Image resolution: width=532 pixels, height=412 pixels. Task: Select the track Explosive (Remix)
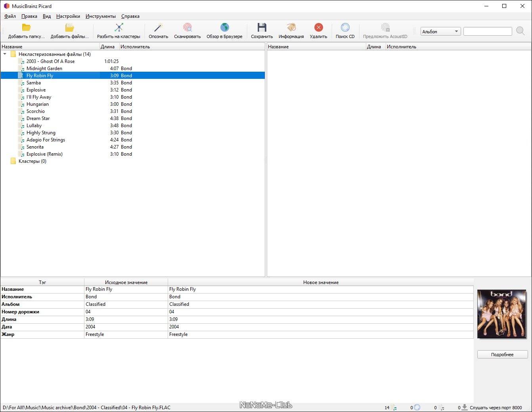click(x=44, y=154)
